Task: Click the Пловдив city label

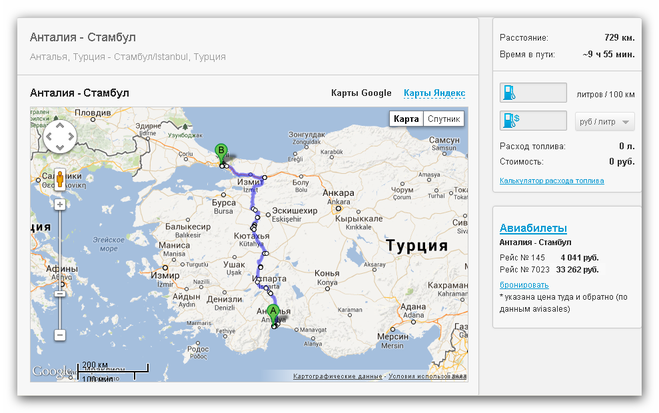Action: (x=92, y=113)
